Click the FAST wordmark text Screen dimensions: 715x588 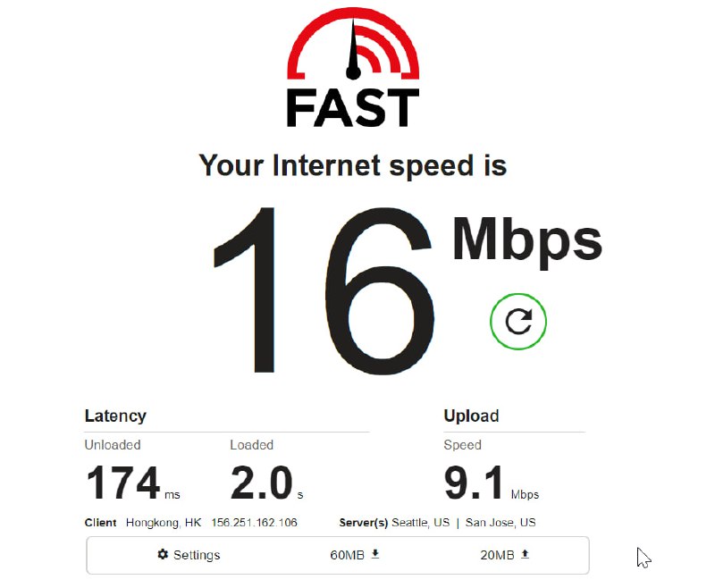(x=353, y=107)
